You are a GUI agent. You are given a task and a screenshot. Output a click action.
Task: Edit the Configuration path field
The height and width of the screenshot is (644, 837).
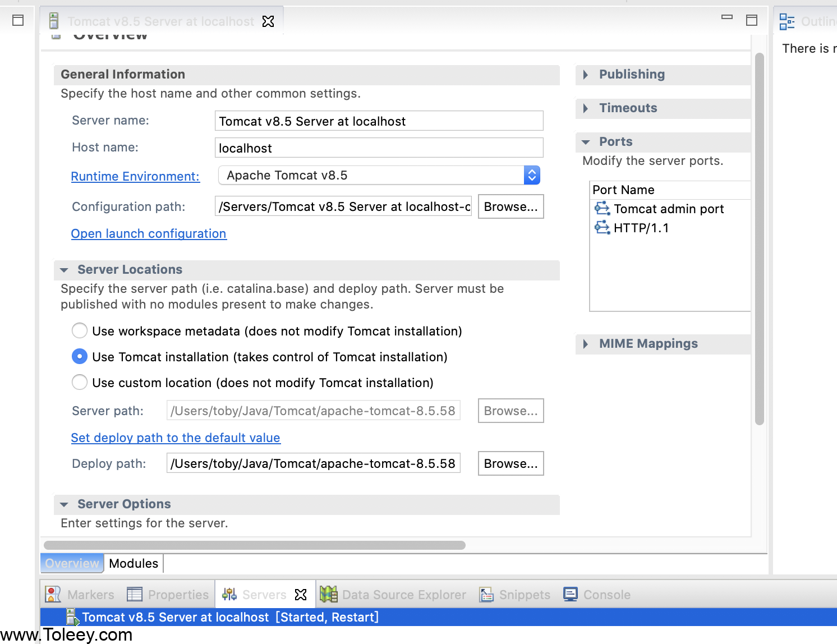(x=343, y=206)
